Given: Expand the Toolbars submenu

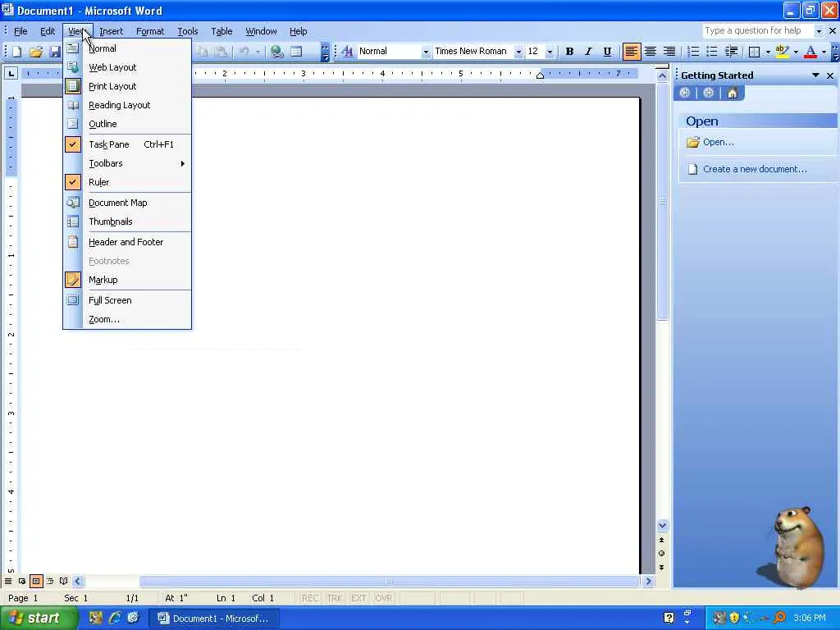Looking at the screenshot, I should [127, 163].
